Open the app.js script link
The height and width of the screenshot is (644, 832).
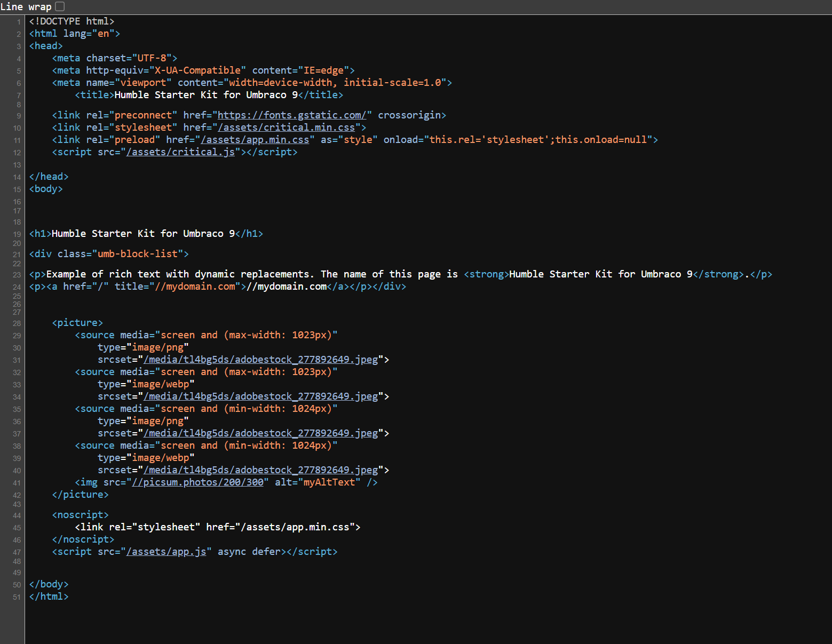tap(167, 551)
